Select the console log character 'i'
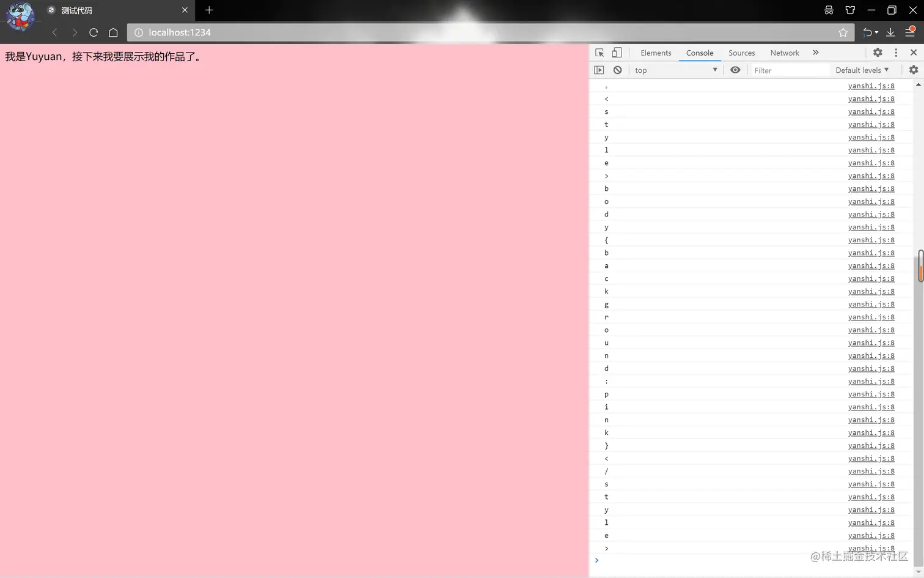The width and height of the screenshot is (924, 578). 606,407
